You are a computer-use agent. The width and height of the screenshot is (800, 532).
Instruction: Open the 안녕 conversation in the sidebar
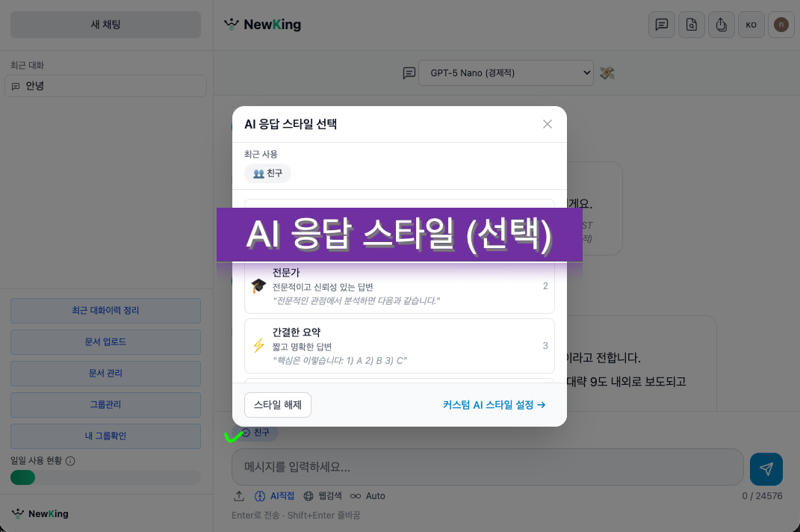click(105, 85)
